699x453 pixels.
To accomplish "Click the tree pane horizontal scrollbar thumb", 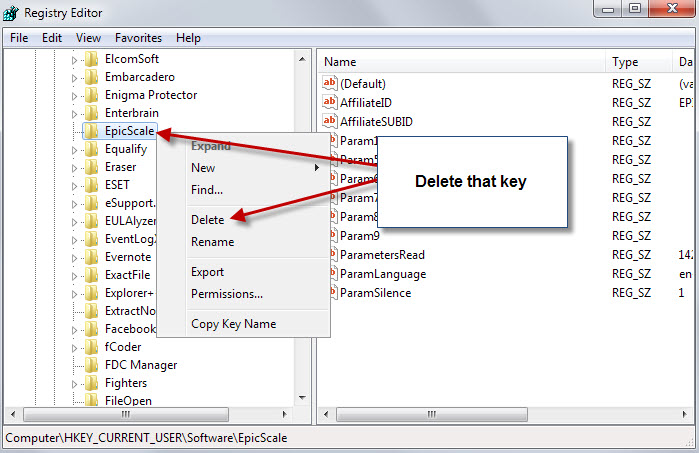I will click(x=126, y=415).
